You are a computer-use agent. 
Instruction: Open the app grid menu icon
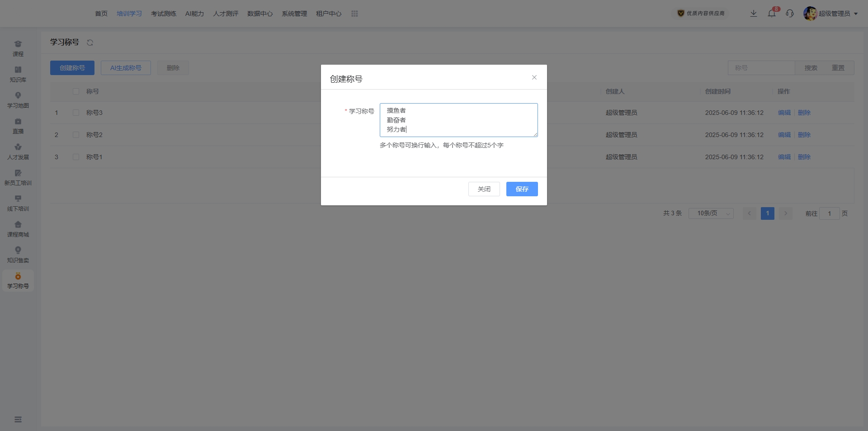tap(354, 14)
